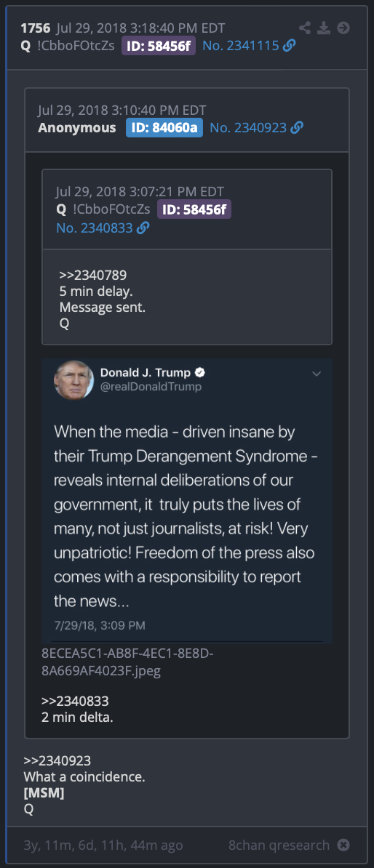Follow the >>2340923 reply reference
The image size is (374, 868).
[x=57, y=760]
